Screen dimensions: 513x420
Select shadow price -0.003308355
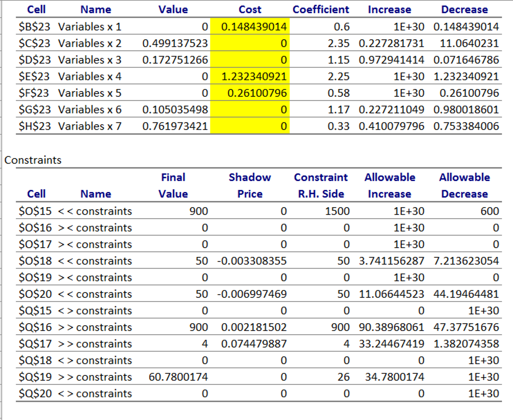252,261
